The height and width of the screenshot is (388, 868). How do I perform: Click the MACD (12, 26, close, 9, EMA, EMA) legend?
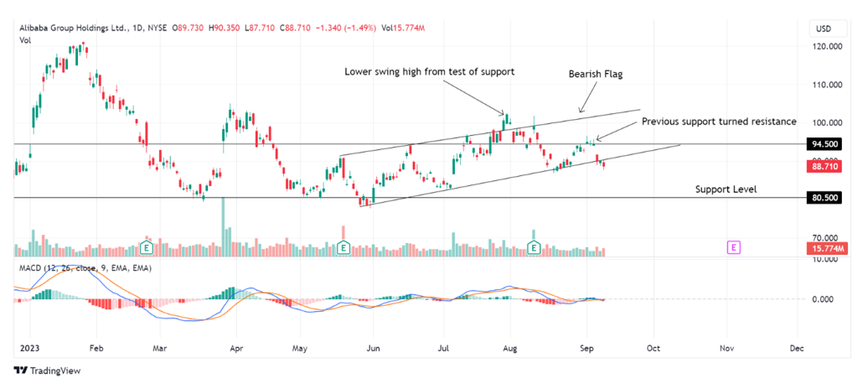pyautogui.click(x=85, y=267)
